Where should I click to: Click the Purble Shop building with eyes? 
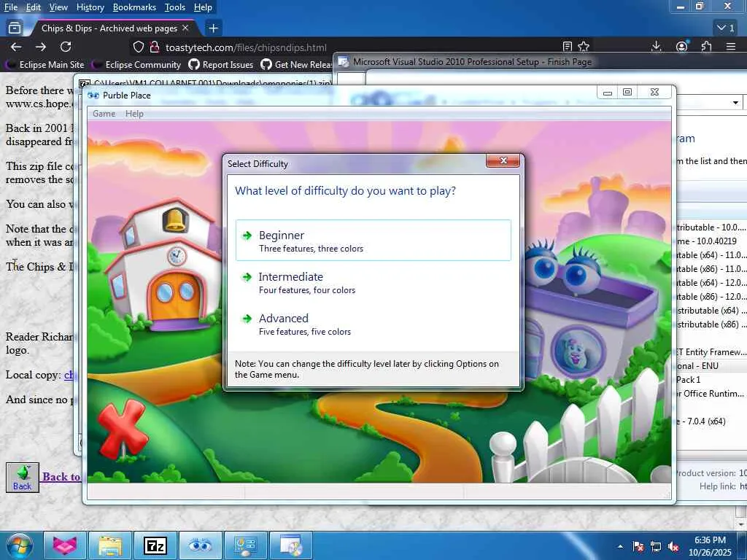[591, 314]
